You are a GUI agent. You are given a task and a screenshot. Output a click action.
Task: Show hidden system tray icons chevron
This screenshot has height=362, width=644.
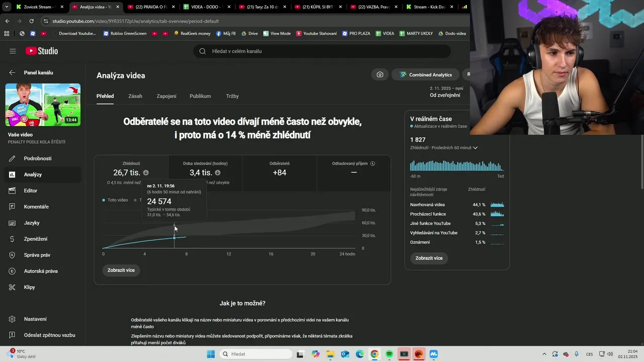(x=544, y=354)
